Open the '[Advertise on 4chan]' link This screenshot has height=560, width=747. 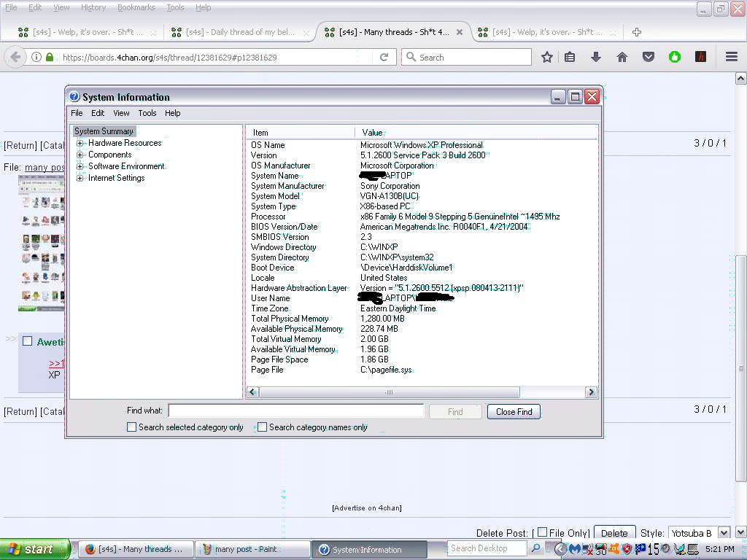point(367,508)
